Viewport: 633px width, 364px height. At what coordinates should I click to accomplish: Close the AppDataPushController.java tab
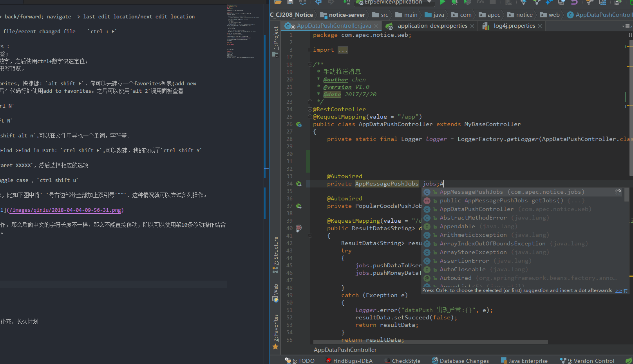pos(376,26)
